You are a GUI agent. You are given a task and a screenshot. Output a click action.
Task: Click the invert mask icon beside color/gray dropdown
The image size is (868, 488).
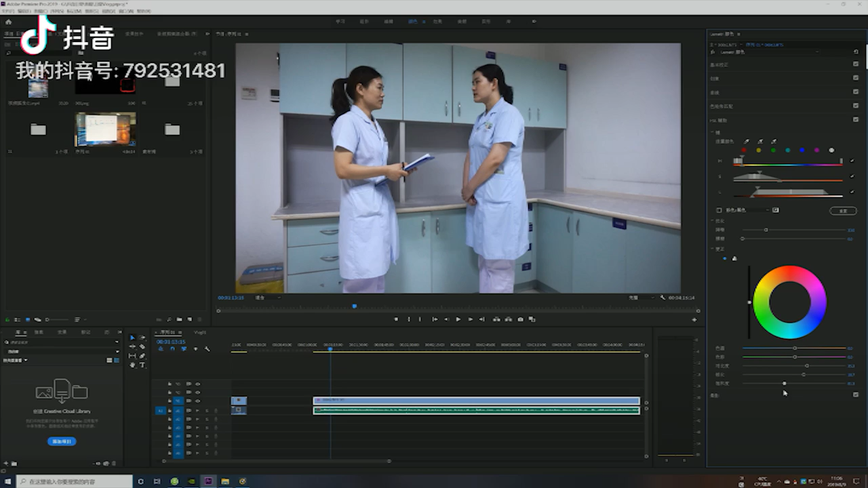(x=775, y=210)
